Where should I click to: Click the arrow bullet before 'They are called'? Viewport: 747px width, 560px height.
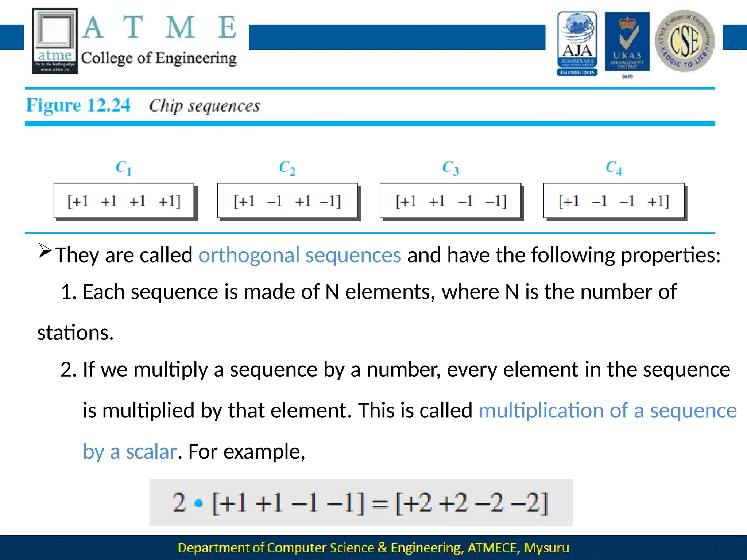point(45,251)
